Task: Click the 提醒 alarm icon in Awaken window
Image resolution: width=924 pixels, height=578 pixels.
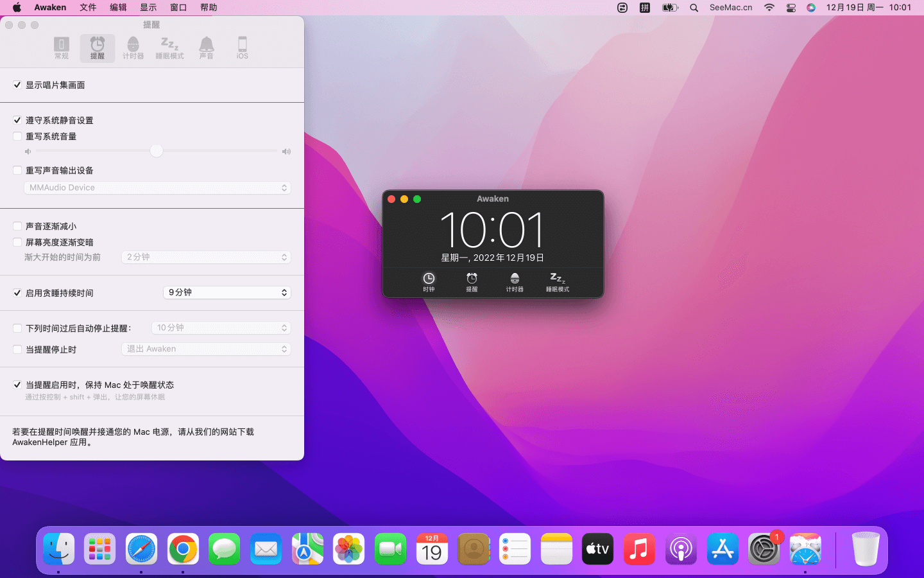Action: click(472, 281)
